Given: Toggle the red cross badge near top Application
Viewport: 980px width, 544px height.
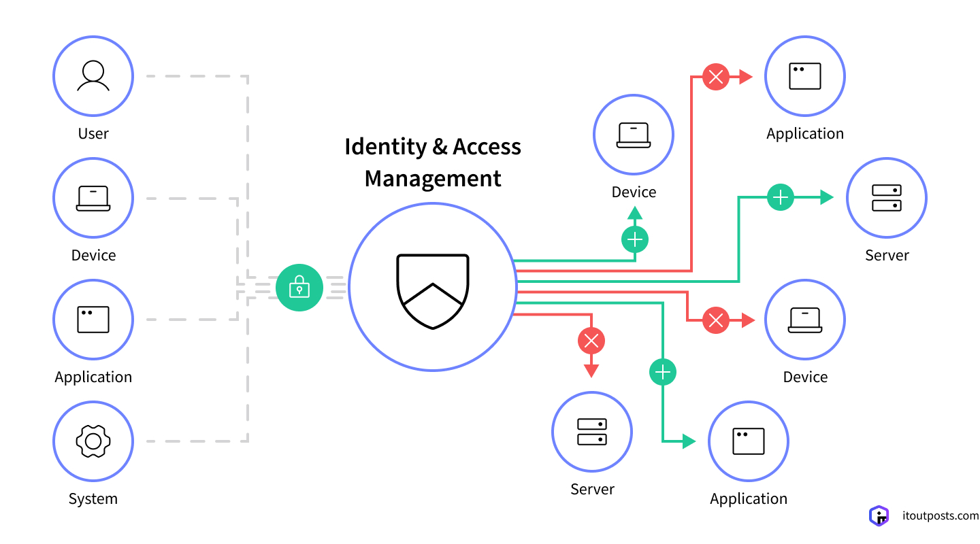Looking at the screenshot, I should [715, 77].
